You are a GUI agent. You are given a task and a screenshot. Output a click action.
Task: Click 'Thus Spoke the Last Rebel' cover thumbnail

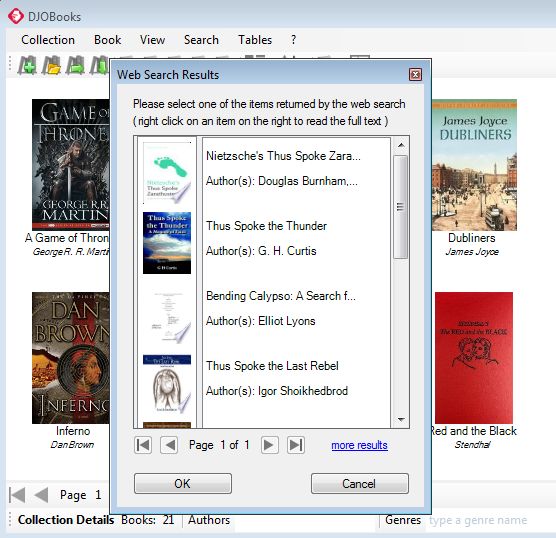[x=167, y=383]
